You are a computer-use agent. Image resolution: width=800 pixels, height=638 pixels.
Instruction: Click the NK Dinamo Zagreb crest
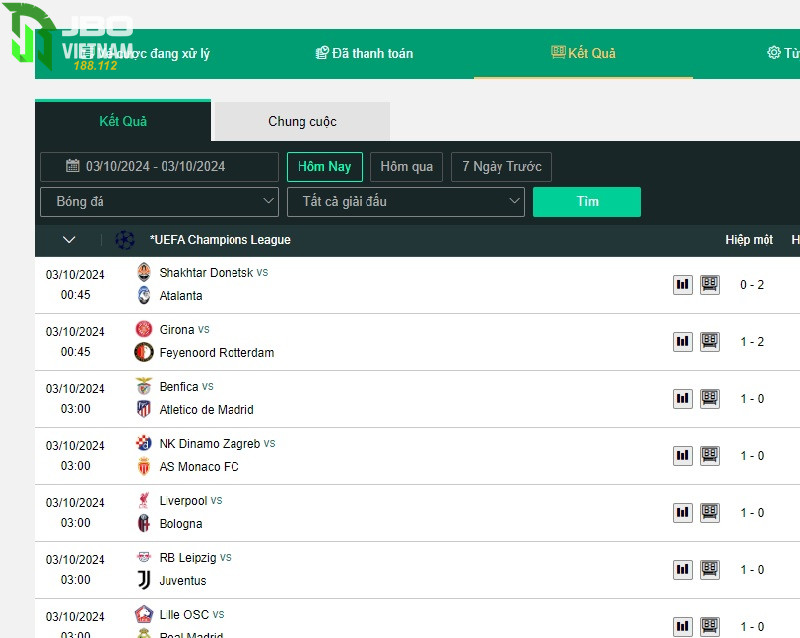(144, 443)
